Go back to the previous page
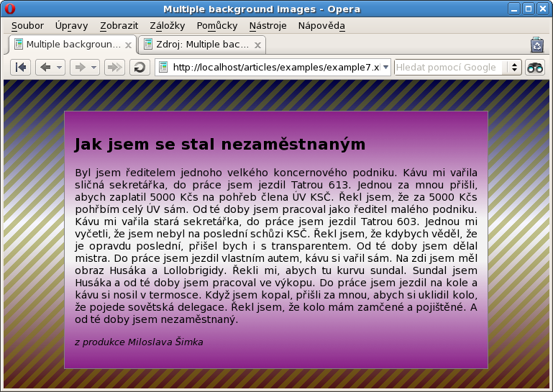553x392 pixels. [x=45, y=67]
